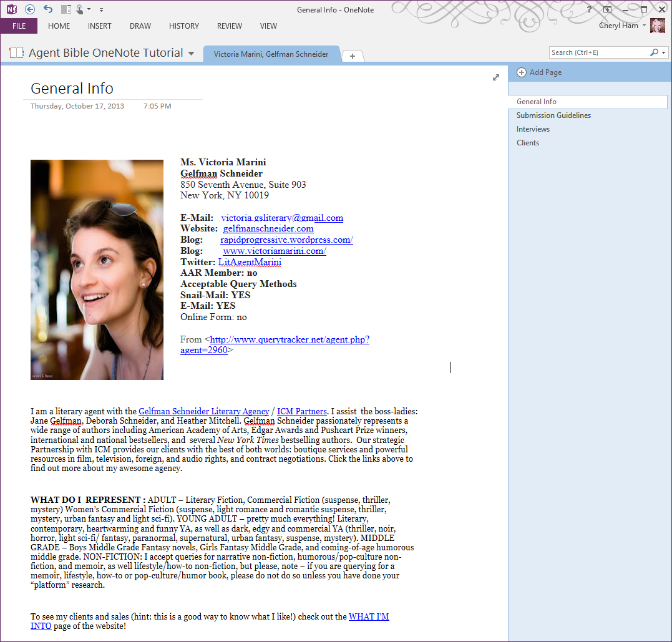Open the VIEW ribbon tab
Screen dimensions: 672x642
(x=268, y=26)
